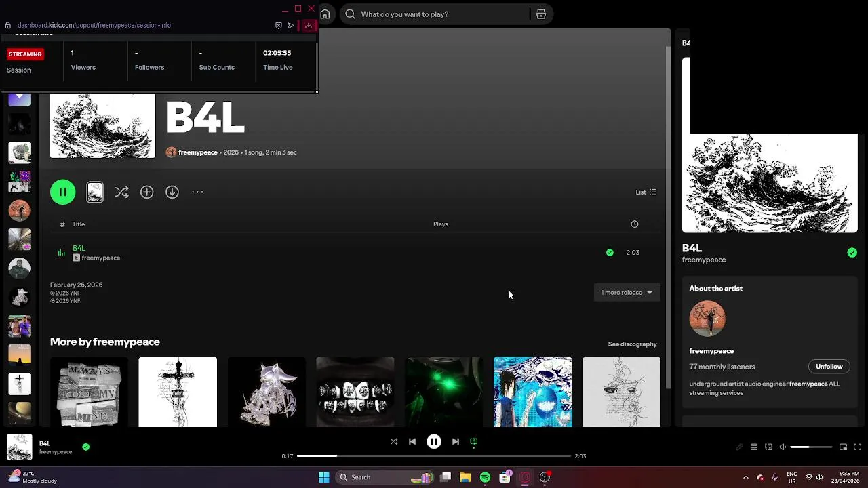Viewport: 868px width, 488px height.
Task: Mute the Spotify volume icon
Action: point(783,447)
